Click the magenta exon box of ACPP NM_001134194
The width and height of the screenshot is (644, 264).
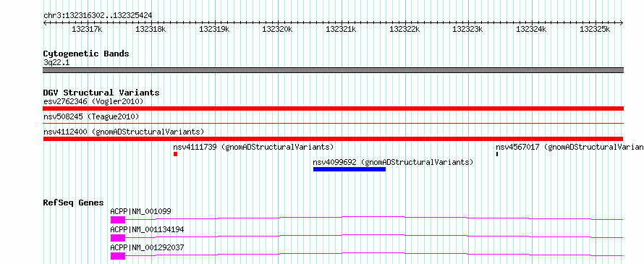click(x=118, y=238)
